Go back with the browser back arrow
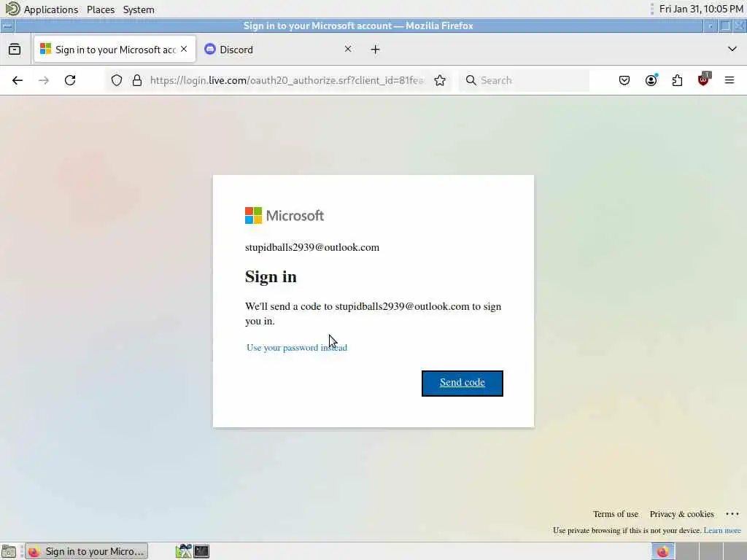This screenshot has width=747, height=560. coord(18,80)
